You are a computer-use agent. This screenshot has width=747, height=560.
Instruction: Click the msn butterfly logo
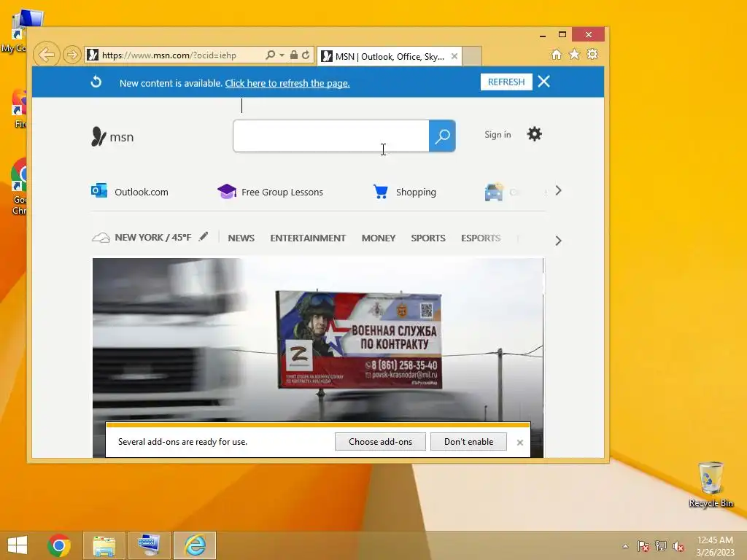click(112, 136)
